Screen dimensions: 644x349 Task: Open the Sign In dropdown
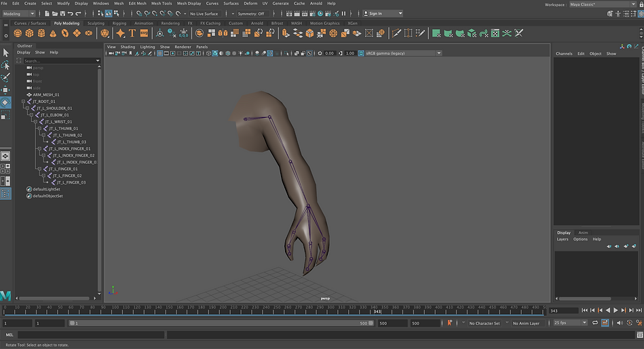tap(383, 14)
